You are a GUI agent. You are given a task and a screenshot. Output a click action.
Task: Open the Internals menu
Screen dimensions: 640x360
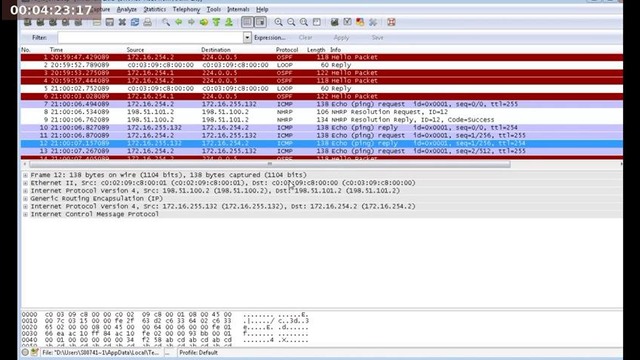238,9
